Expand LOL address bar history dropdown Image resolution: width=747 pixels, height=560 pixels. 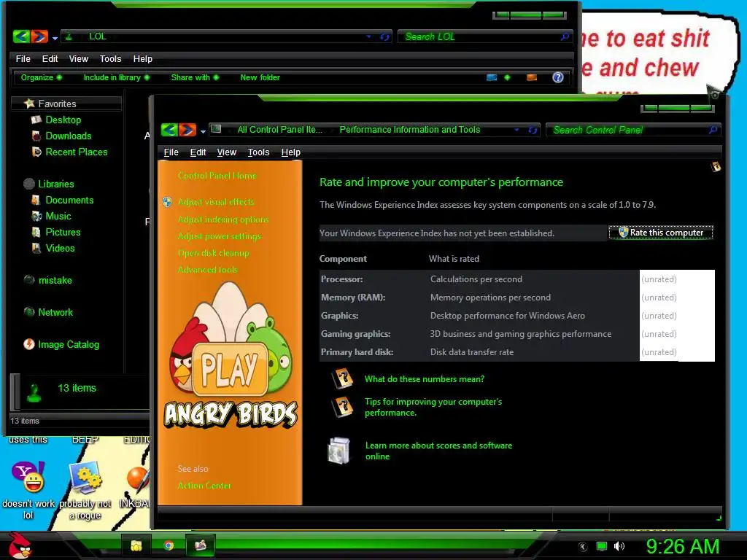[x=368, y=36]
